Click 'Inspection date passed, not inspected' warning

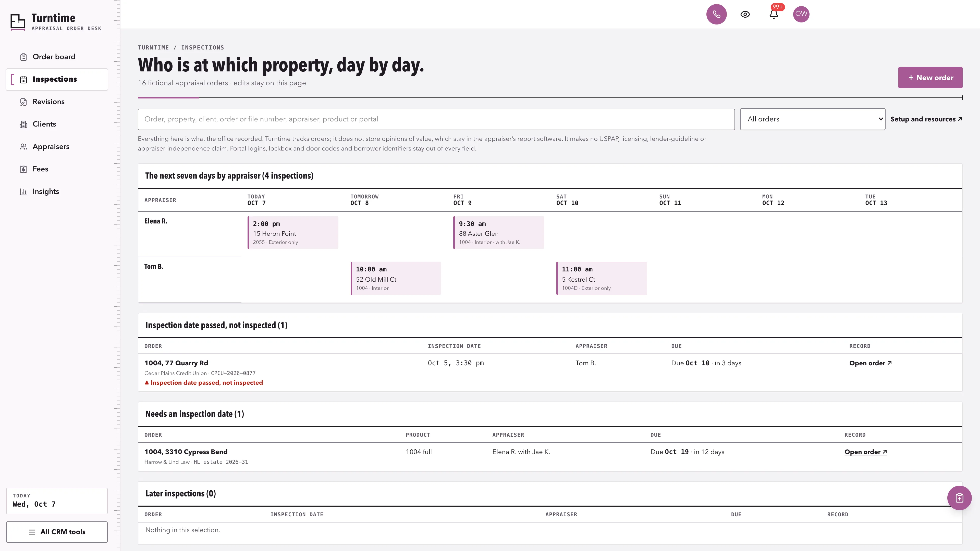point(204,383)
